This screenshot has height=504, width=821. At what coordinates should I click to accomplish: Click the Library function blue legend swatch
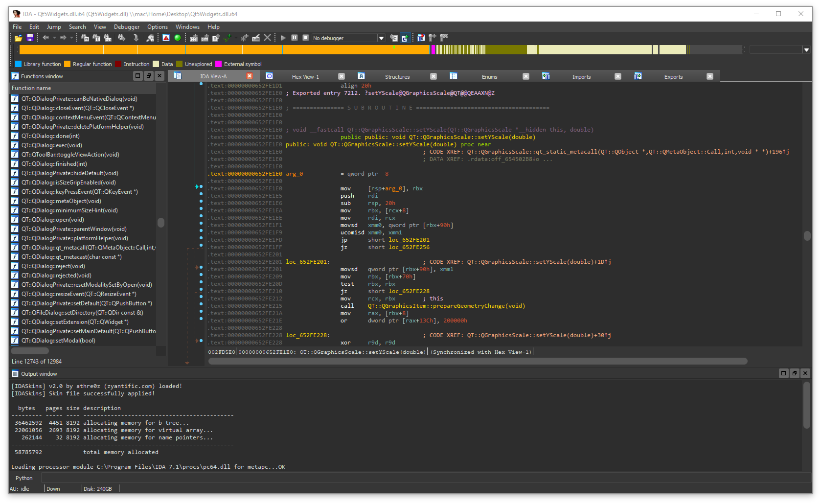19,64
